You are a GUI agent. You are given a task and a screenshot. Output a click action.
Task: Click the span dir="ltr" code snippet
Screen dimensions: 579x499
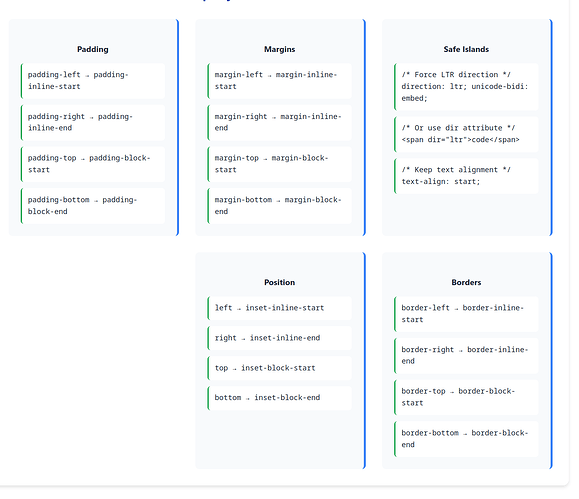click(466, 134)
